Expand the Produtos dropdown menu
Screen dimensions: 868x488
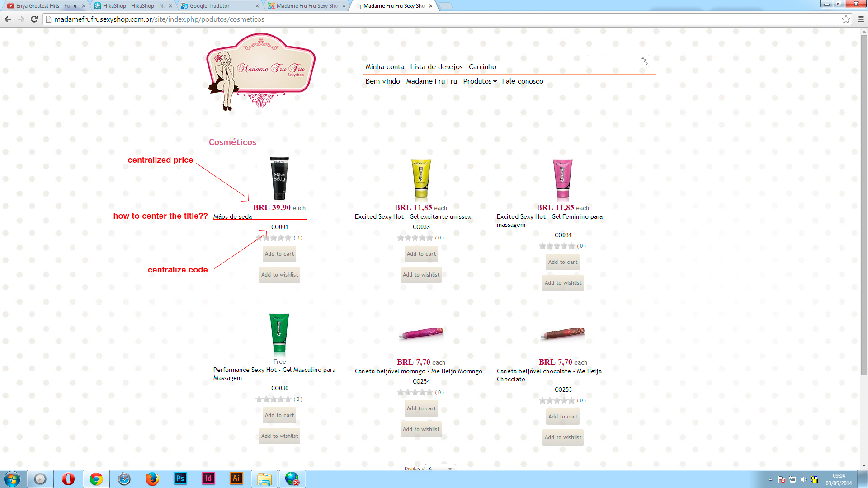point(480,81)
